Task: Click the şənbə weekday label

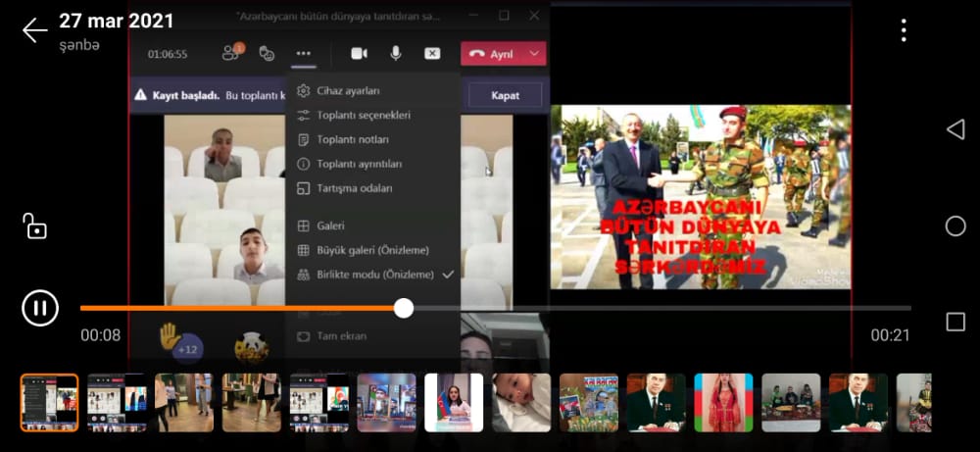Action: (79, 45)
